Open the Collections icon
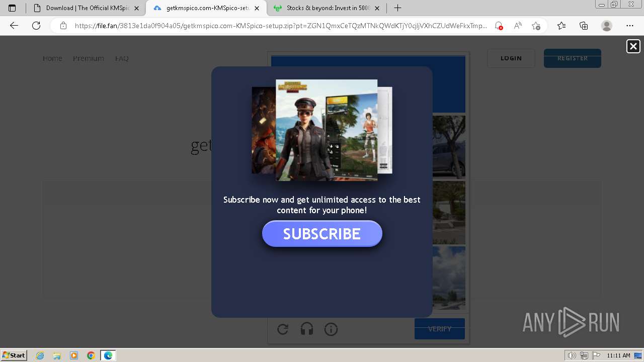 pyautogui.click(x=584, y=26)
